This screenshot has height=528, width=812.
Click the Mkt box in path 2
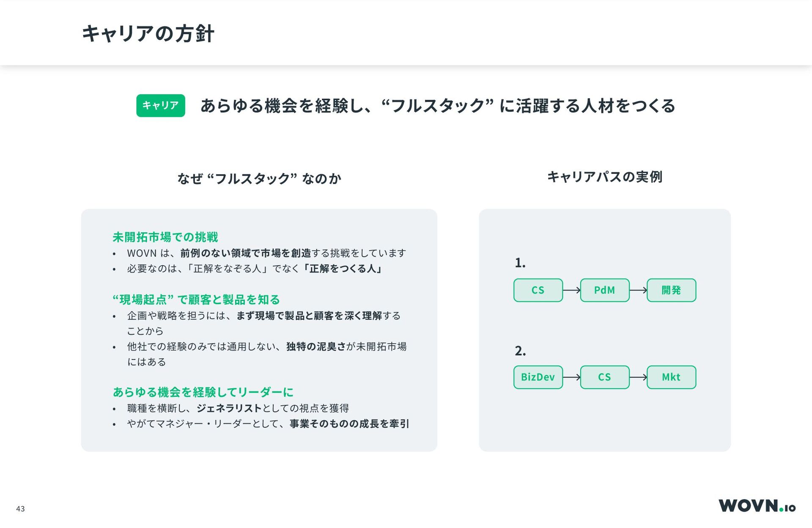click(672, 377)
